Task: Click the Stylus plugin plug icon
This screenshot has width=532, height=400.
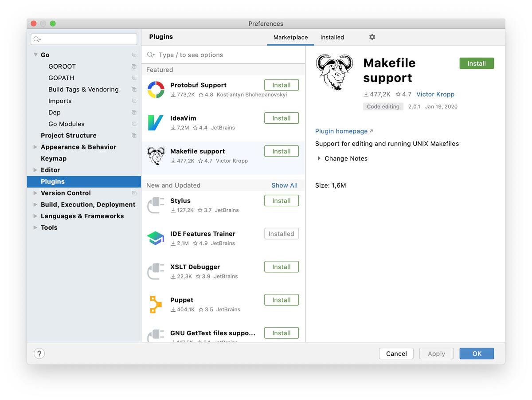Action: pos(156,205)
